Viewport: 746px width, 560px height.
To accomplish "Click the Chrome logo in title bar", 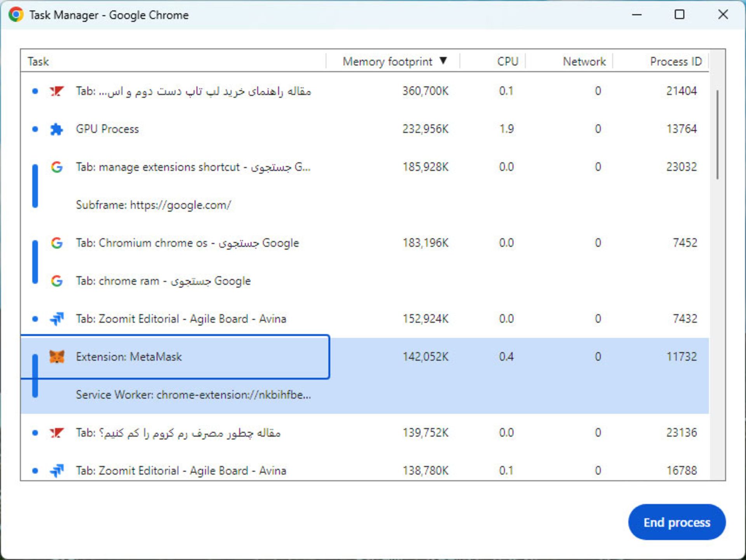I will click(16, 15).
